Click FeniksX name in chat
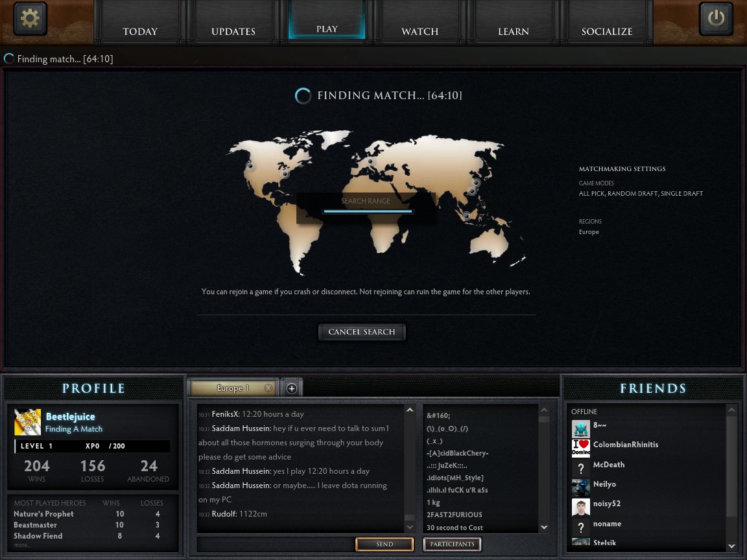This screenshot has width=747, height=560. pyautogui.click(x=226, y=414)
